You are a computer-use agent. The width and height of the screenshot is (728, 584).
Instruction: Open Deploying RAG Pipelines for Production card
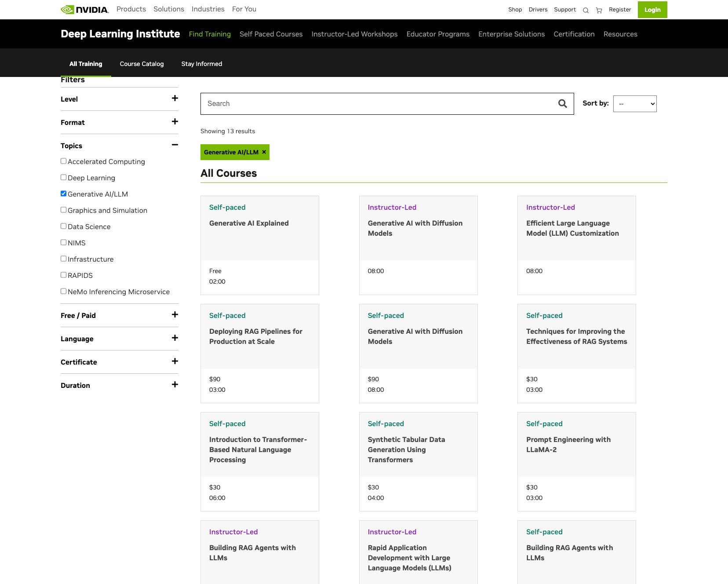click(x=260, y=354)
